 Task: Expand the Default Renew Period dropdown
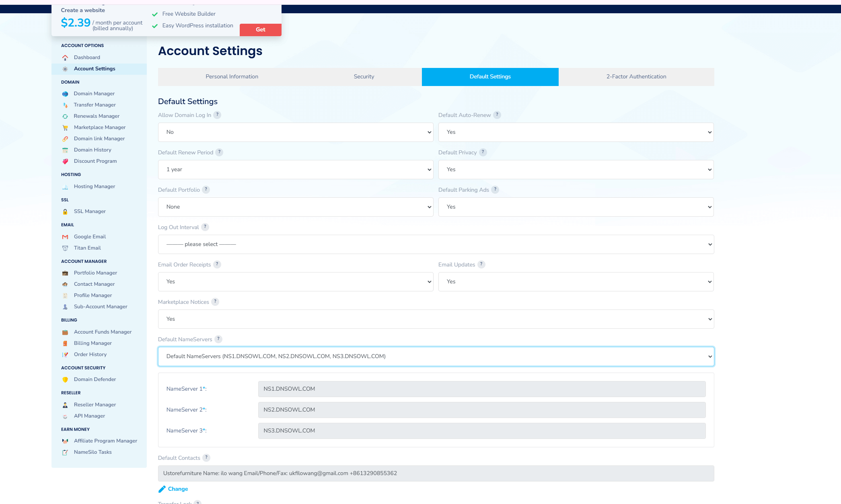(x=295, y=170)
